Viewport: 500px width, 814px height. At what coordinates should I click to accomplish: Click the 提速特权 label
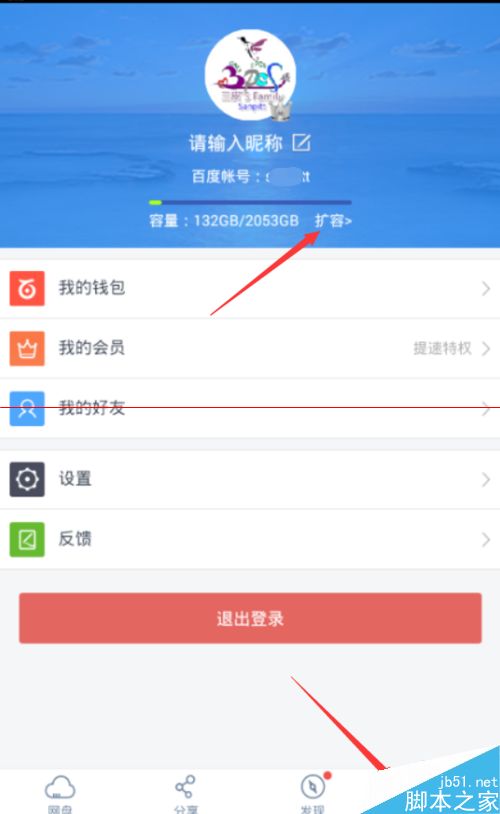(x=442, y=348)
